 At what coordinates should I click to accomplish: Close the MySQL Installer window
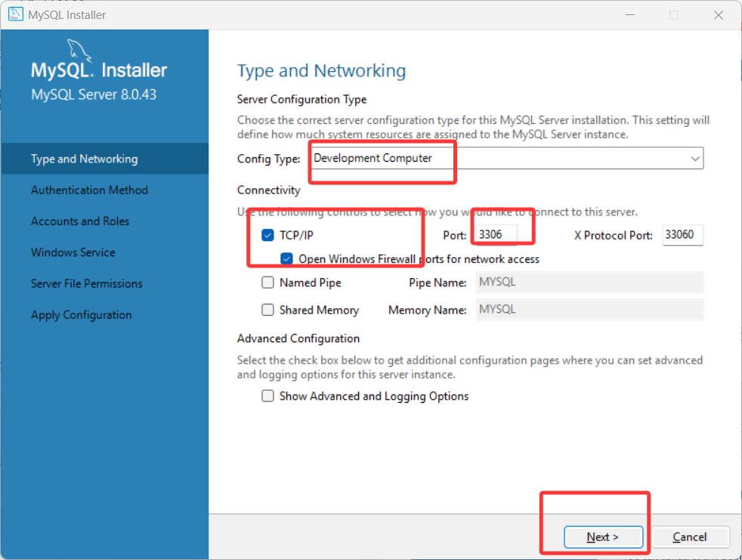(719, 15)
